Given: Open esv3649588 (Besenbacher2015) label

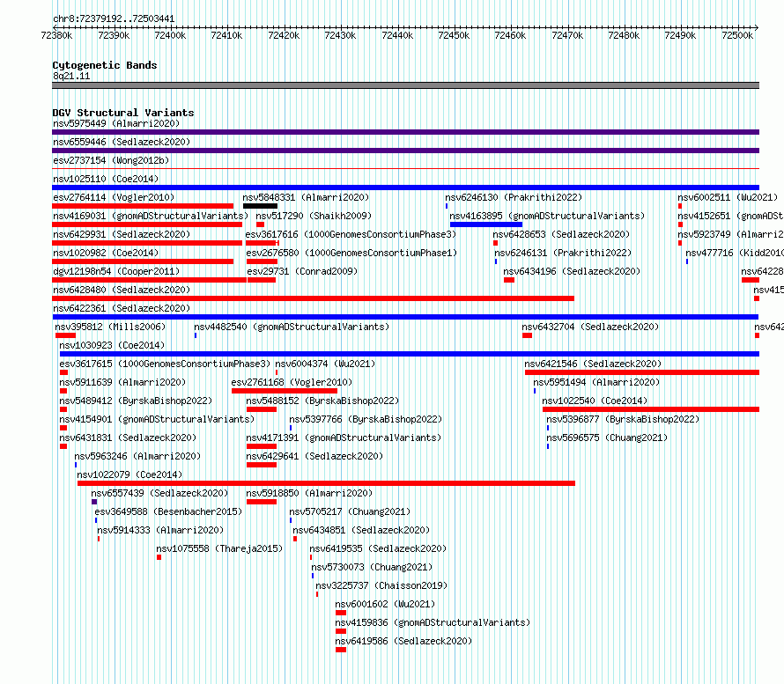Looking at the screenshot, I should pyautogui.click(x=168, y=511).
